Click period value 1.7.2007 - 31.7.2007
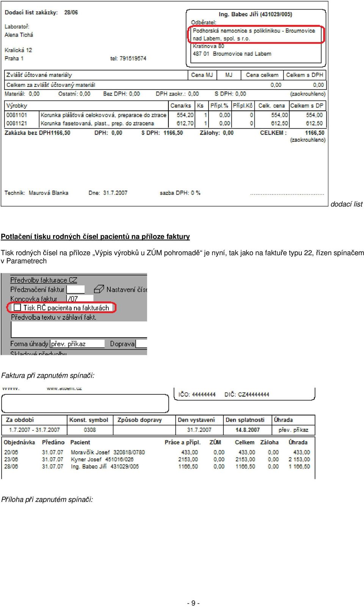Viewport: 364px width, 607px height. pyautogui.click(x=34, y=430)
